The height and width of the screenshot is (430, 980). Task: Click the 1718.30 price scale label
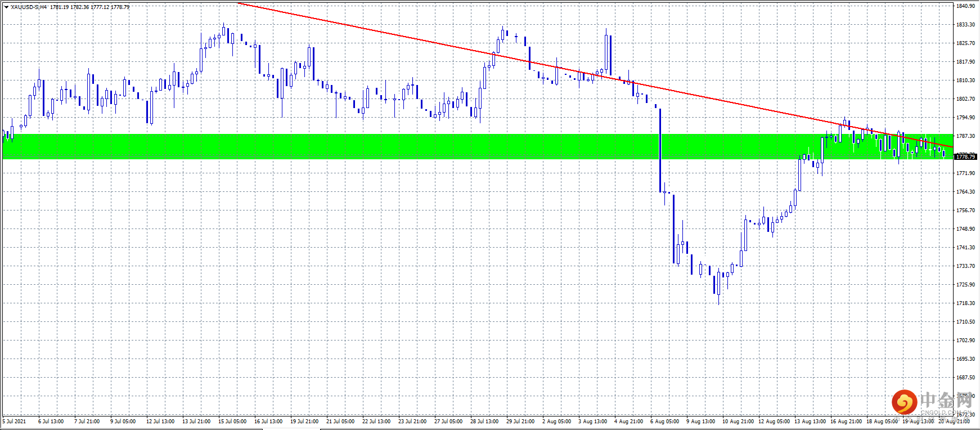tap(965, 303)
